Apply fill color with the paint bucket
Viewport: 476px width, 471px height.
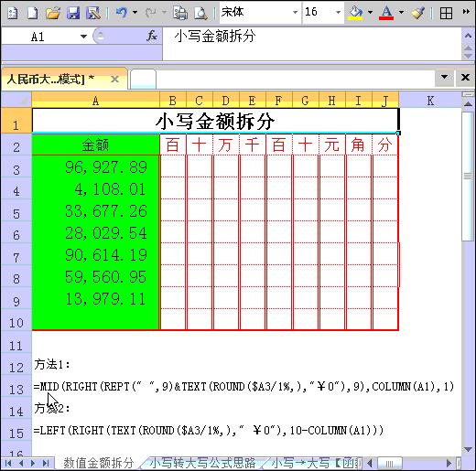[x=356, y=13]
